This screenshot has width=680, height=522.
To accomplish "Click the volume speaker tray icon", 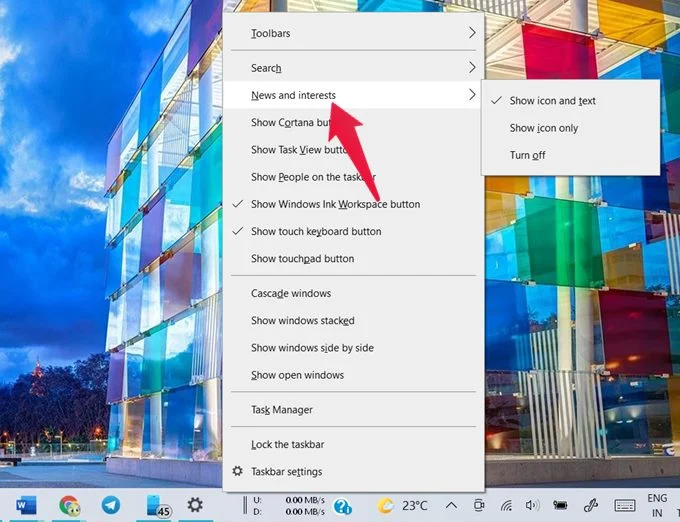I will coord(534,506).
